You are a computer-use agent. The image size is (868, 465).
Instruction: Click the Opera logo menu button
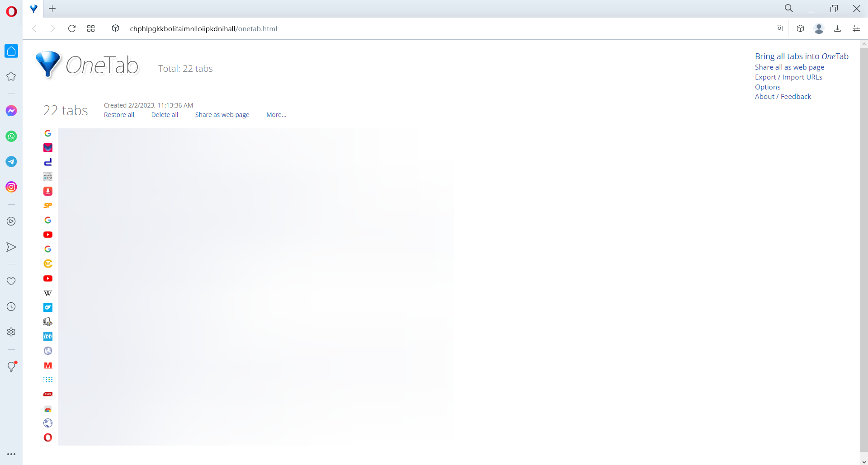(11, 11)
